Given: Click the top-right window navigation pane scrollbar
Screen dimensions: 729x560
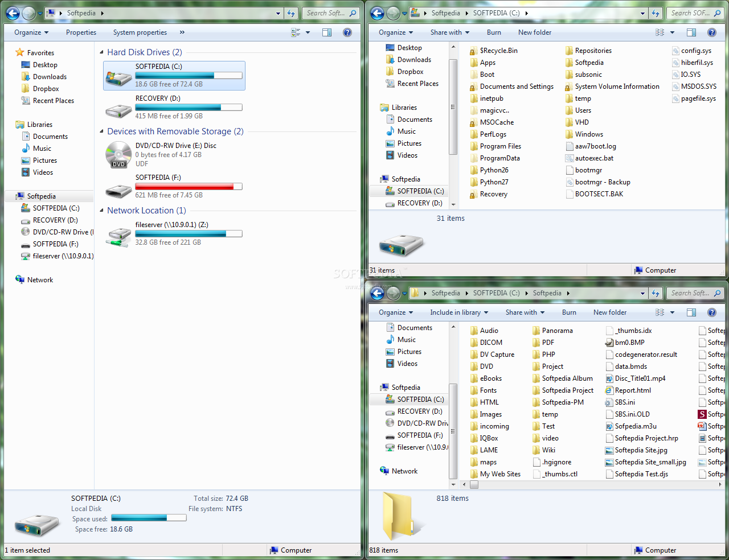Looking at the screenshot, I should 453,107.
